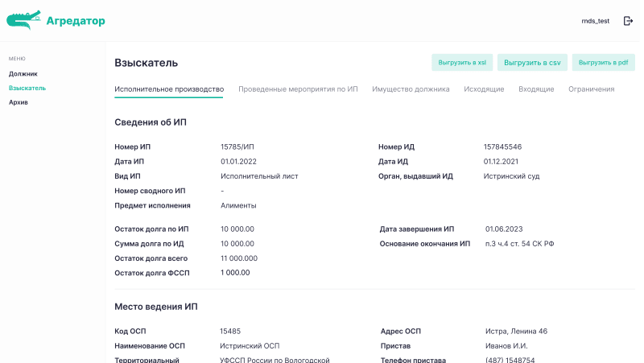Open the Проведенные мероприятия по ИП tab

pyautogui.click(x=298, y=89)
